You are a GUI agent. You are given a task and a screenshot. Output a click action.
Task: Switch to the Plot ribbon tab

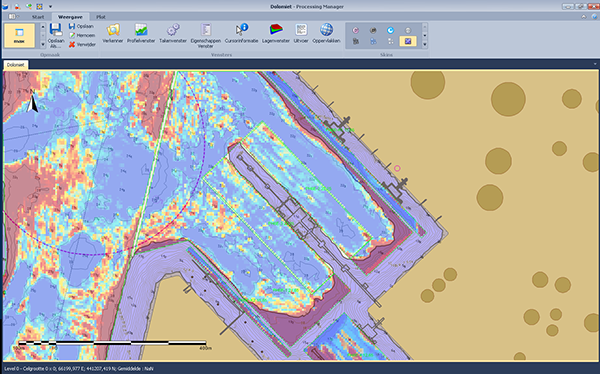coord(101,17)
